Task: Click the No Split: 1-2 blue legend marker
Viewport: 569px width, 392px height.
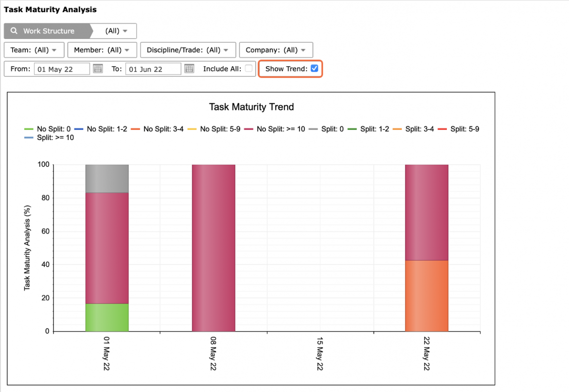Action: pos(79,129)
